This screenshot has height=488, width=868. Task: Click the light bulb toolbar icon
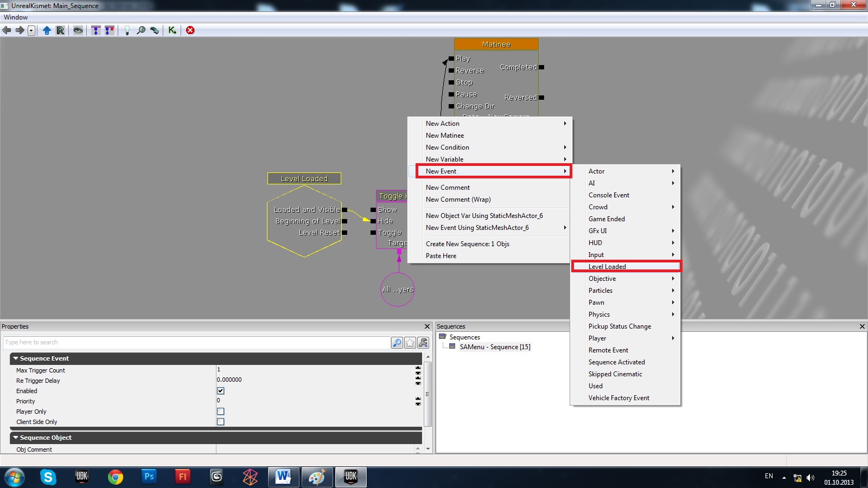(127, 30)
